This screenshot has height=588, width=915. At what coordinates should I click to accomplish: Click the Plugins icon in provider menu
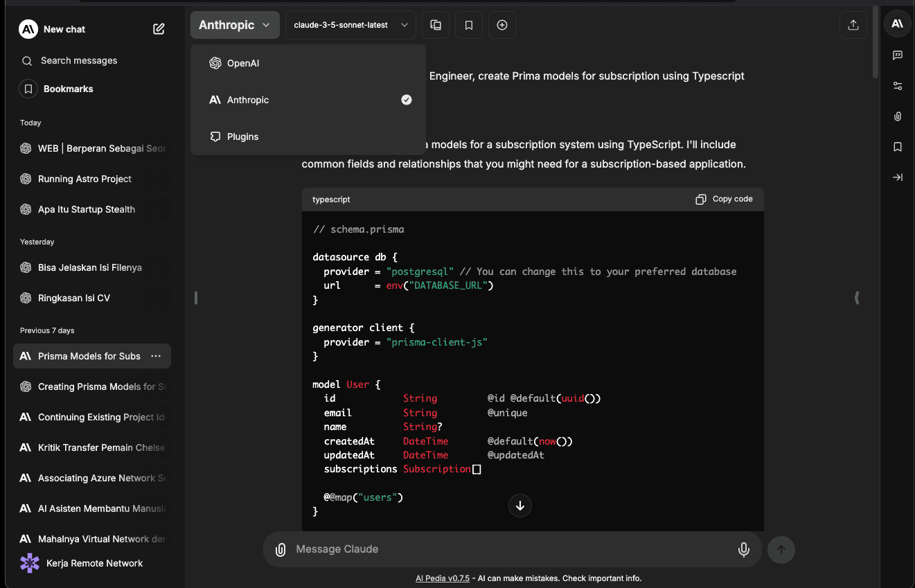click(215, 136)
